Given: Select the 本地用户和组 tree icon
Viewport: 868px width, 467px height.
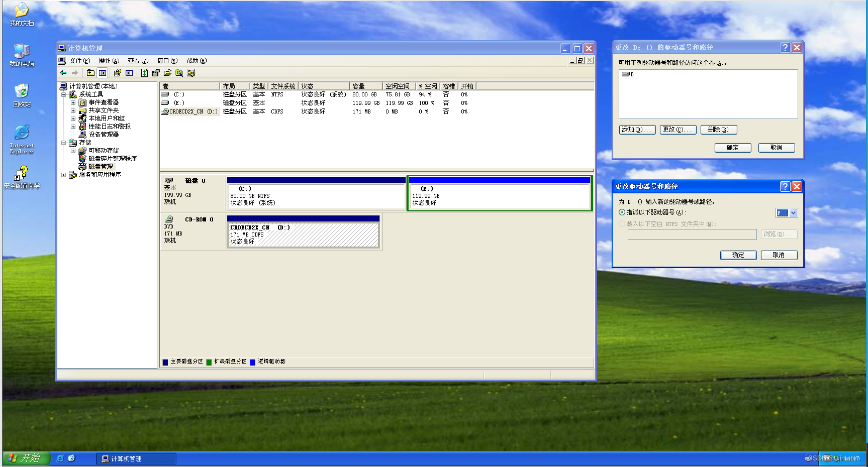Looking at the screenshot, I should 82,119.
